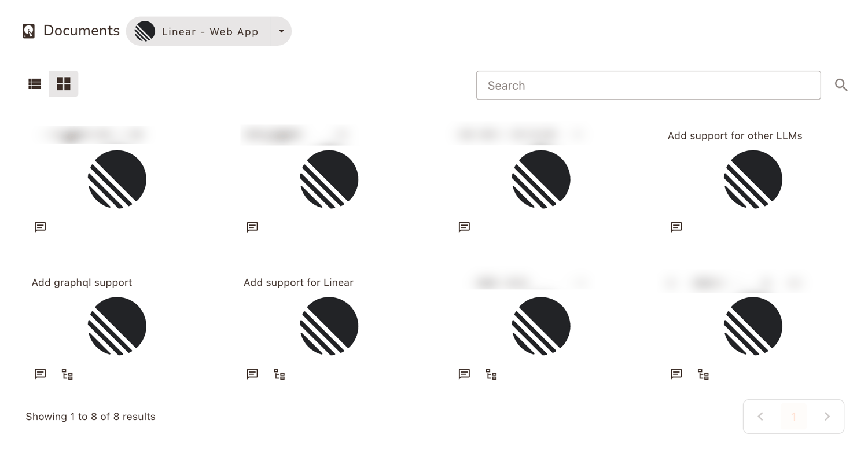Image resolution: width=868 pixels, height=453 pixels.
Task: Click inside the Search field
Action: point(648,85)
